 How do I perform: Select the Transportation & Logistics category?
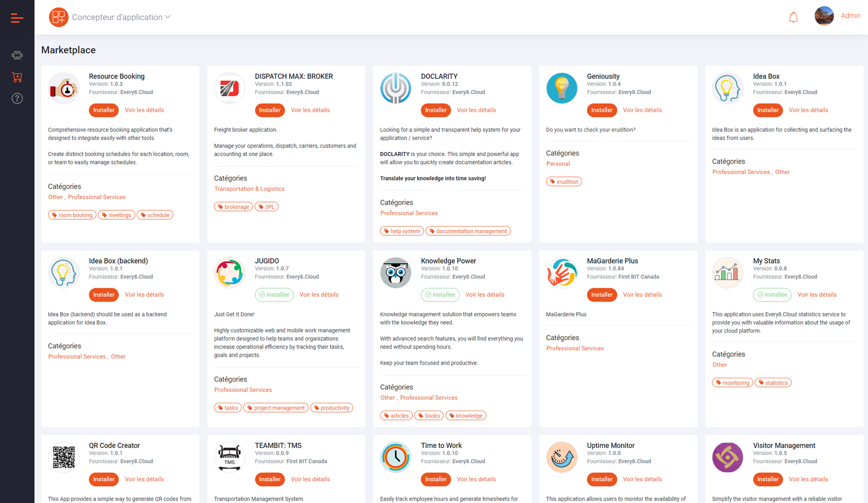click(x=249, y=189)
